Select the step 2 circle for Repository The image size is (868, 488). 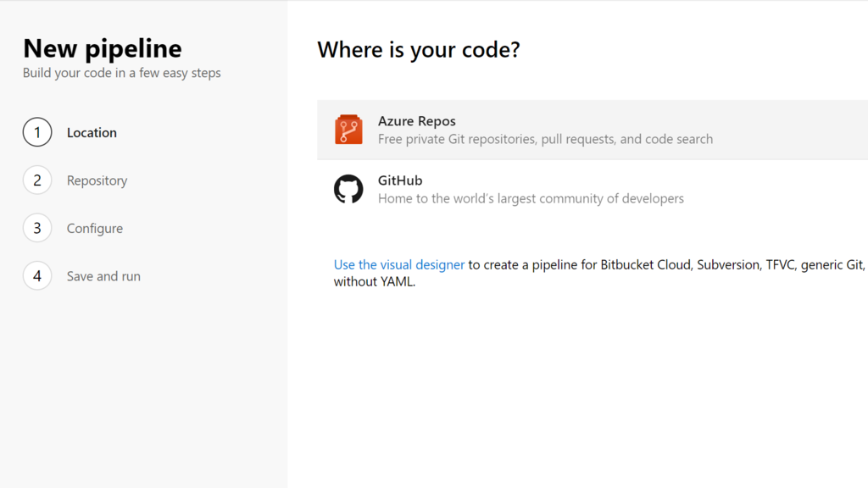(37, 180)
